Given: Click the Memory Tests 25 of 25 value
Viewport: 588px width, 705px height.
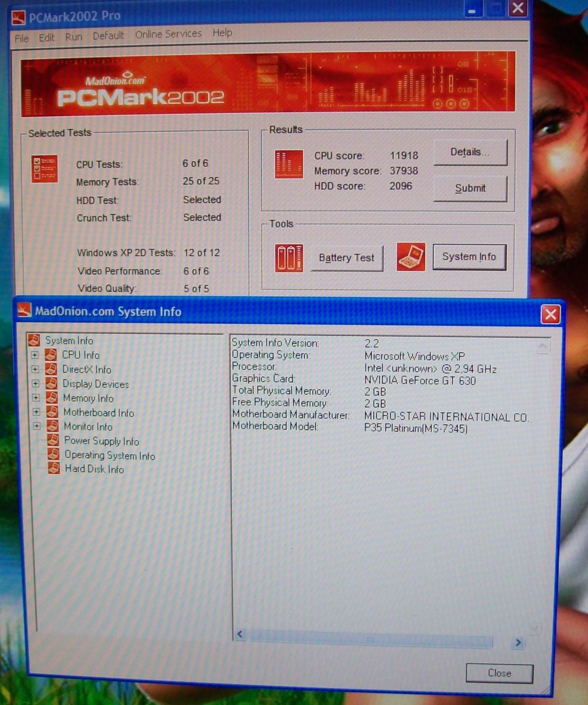Looking at the screenshot, I should coord(201,181).
